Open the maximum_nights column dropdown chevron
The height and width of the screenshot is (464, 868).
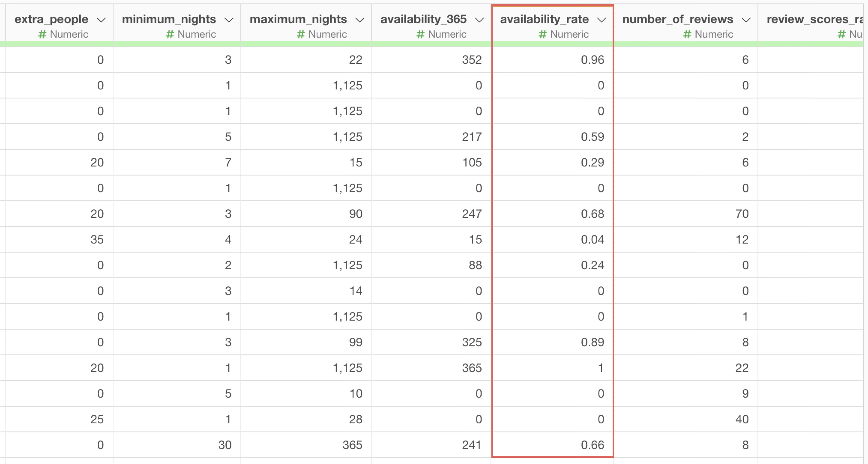[360, 20]
